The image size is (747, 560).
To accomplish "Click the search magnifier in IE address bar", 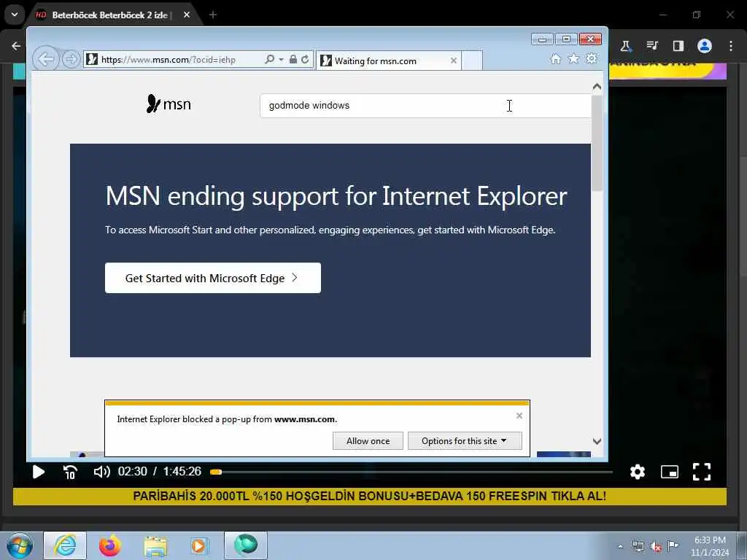I will click(270, 60).
